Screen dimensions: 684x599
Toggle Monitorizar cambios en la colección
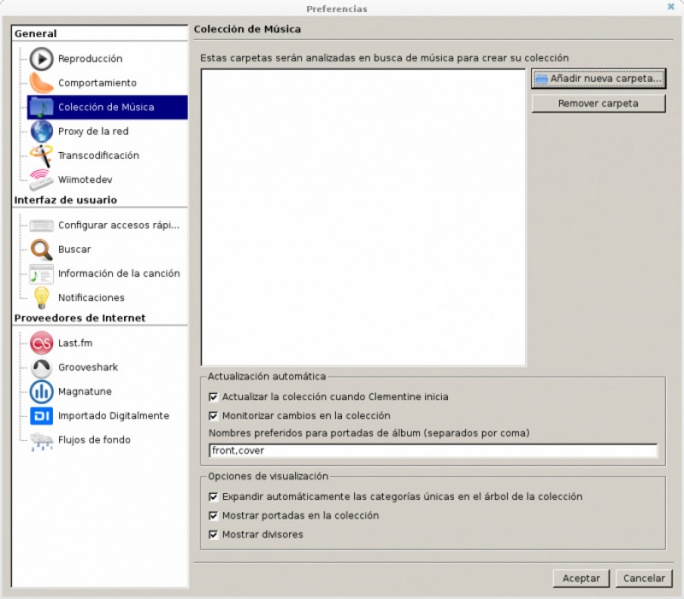click(x=213, y=416)
